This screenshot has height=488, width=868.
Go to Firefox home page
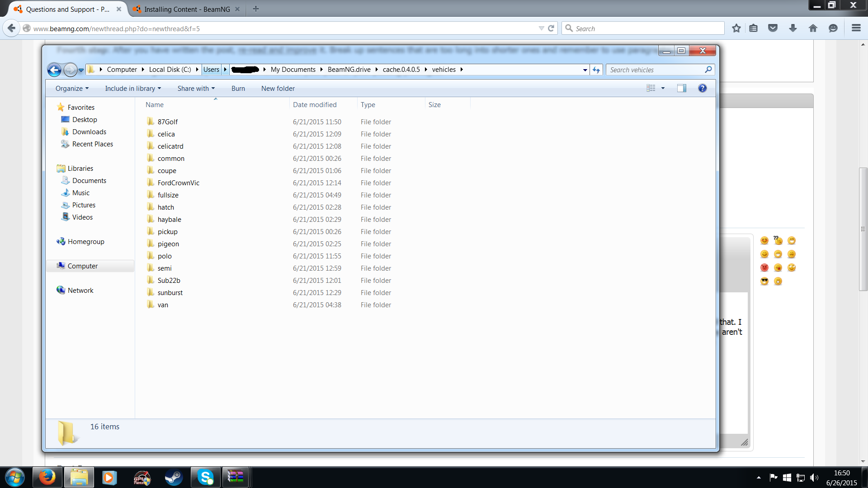coord(813,28)
